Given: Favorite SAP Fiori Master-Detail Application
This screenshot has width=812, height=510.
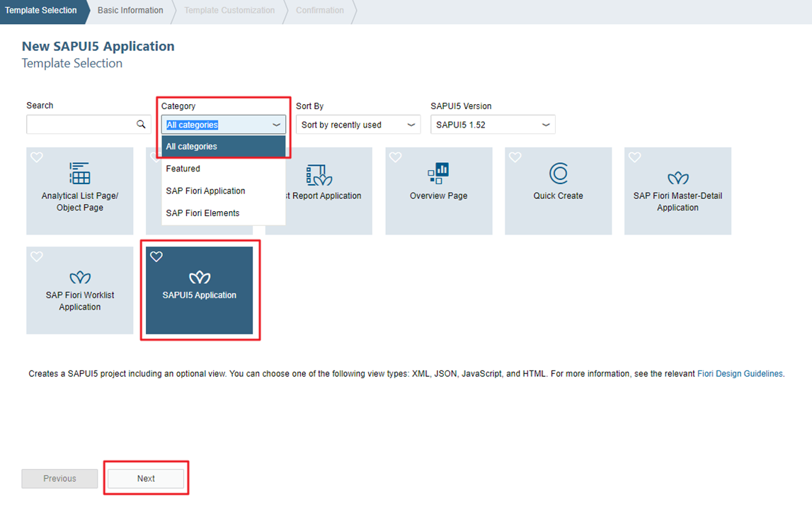Looking at the screenshot, I should (635, 157).
